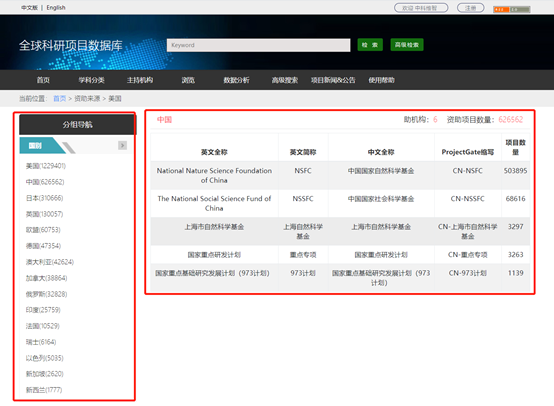This screenshot has height=406, width=554.
Task: Click The National Social Science Fund of China cell
Action: coord(214,203)
